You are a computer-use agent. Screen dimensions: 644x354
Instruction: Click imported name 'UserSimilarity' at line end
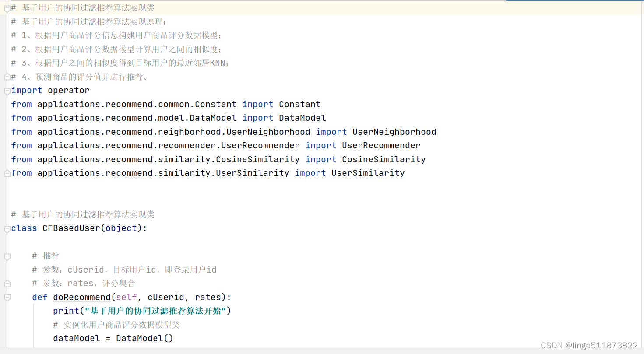(368, 173)
